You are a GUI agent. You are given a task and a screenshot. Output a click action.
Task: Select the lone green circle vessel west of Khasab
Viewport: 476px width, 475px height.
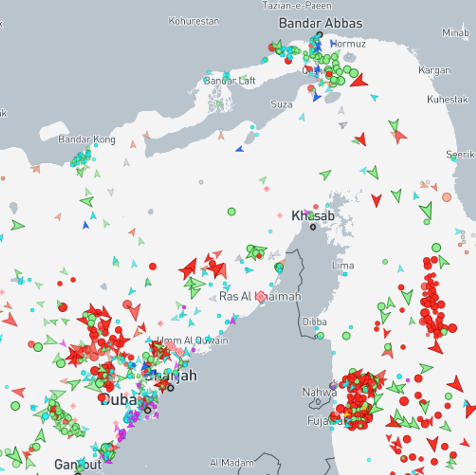pyautogui.click(x=231, y=212)
